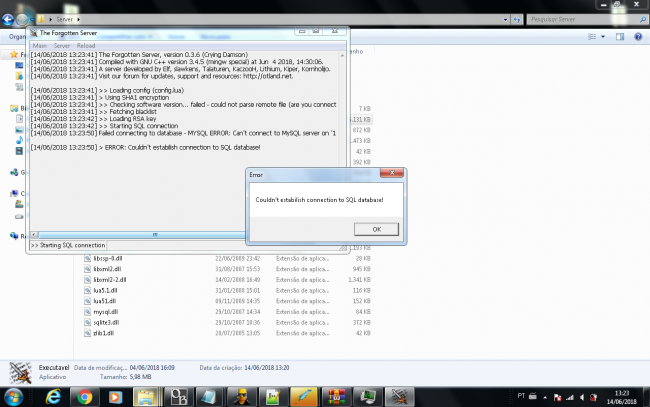Open Explorer help with the question mark icon
The width and height of the screenshot is (650, 407).
tap(638, 36)
